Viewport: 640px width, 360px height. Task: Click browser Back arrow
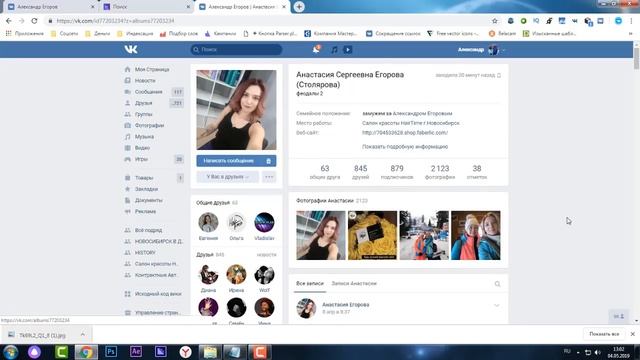(9, 21)
